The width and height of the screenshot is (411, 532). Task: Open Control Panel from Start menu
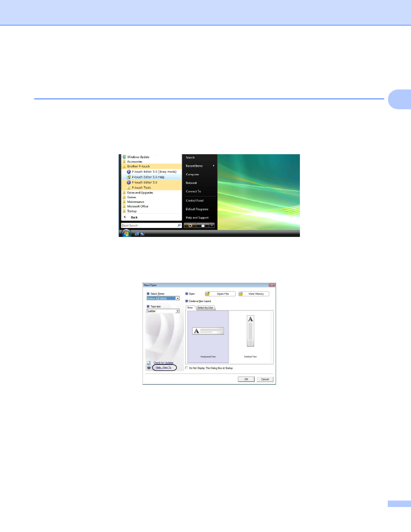195,201
